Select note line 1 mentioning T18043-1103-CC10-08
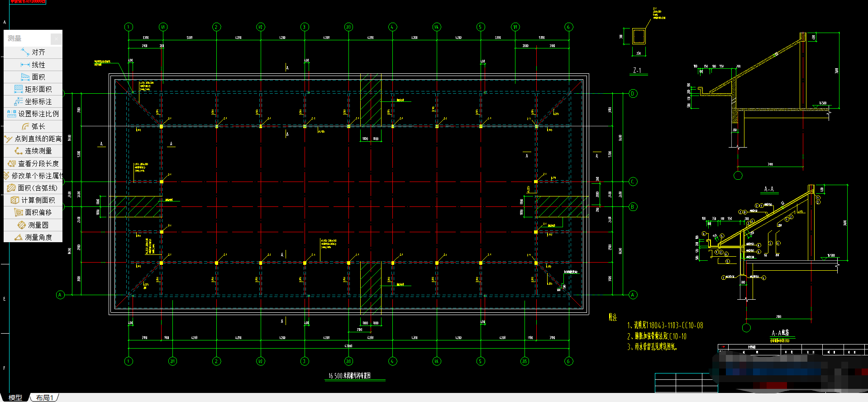This screenshot has height=402, width=868. [665, 325]
